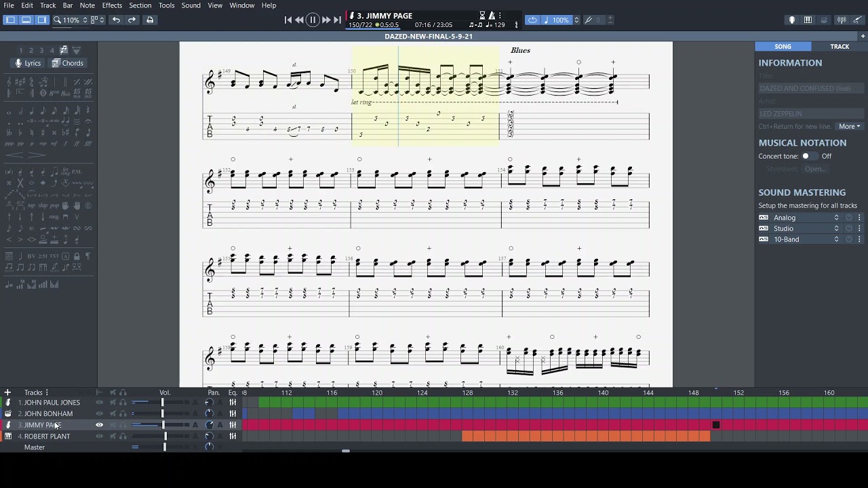Show the fretboard view icon
Viewport: 868px width, 488px height.
pos(791,20)
